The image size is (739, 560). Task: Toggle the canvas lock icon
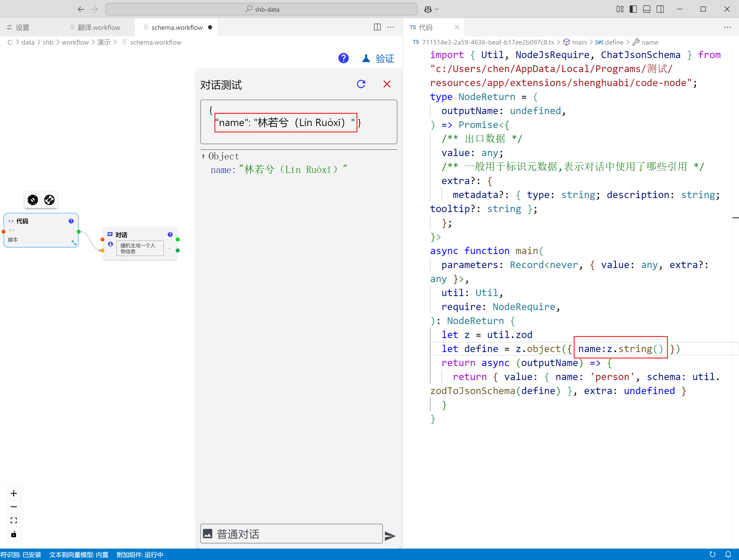point(14,534)
